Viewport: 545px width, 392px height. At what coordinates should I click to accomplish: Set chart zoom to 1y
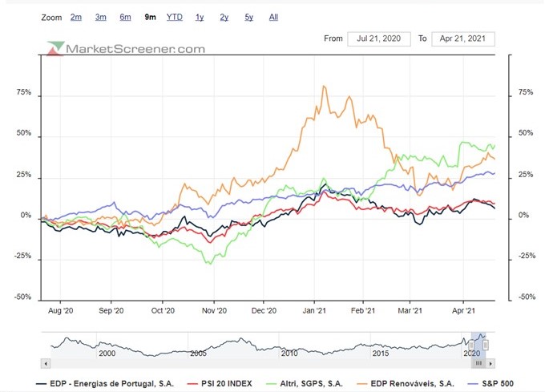[x=200, y=17]
